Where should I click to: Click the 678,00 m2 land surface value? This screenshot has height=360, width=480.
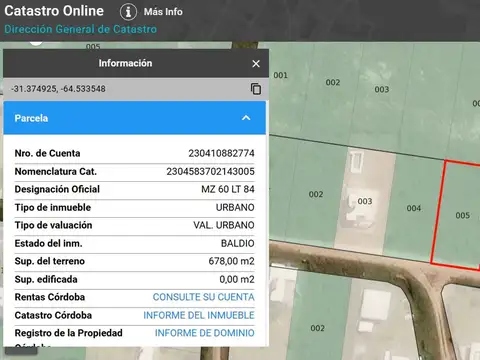231,261
